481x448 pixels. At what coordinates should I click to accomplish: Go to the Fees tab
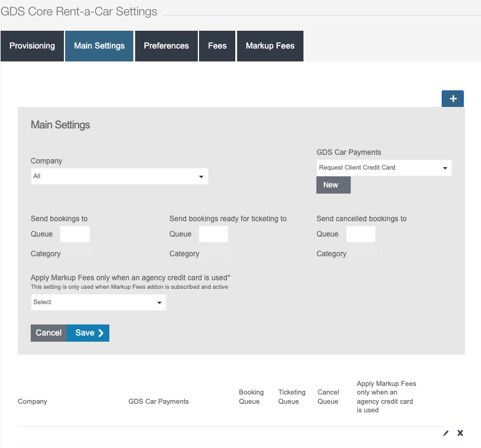(217, 46)
